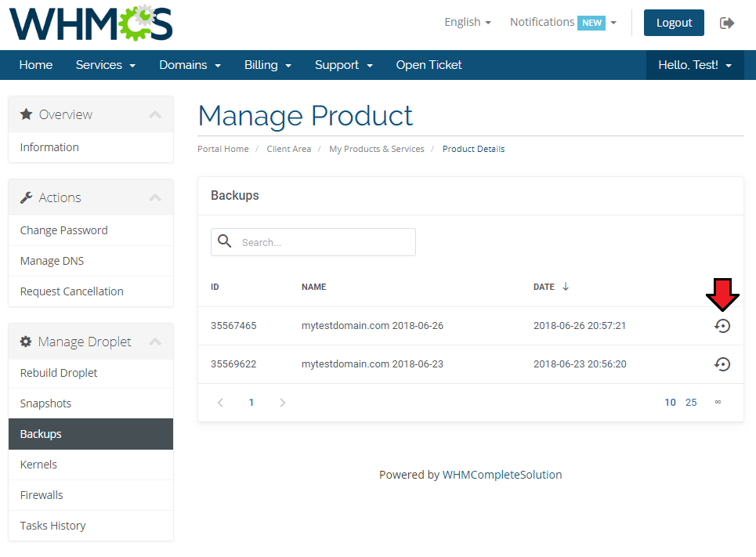
Task: Select Request Cancellation
Action: coord(91,291)
